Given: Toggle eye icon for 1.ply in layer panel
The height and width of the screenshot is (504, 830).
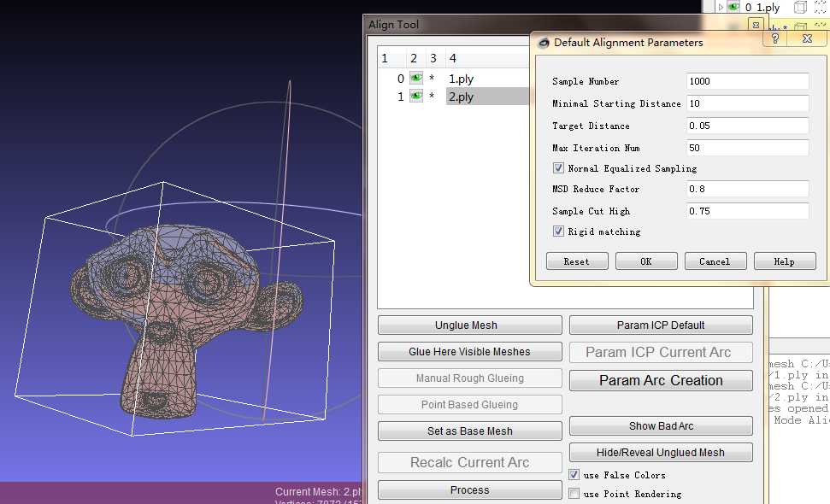Looking at the screenshot, I should (x=733, y=7).
